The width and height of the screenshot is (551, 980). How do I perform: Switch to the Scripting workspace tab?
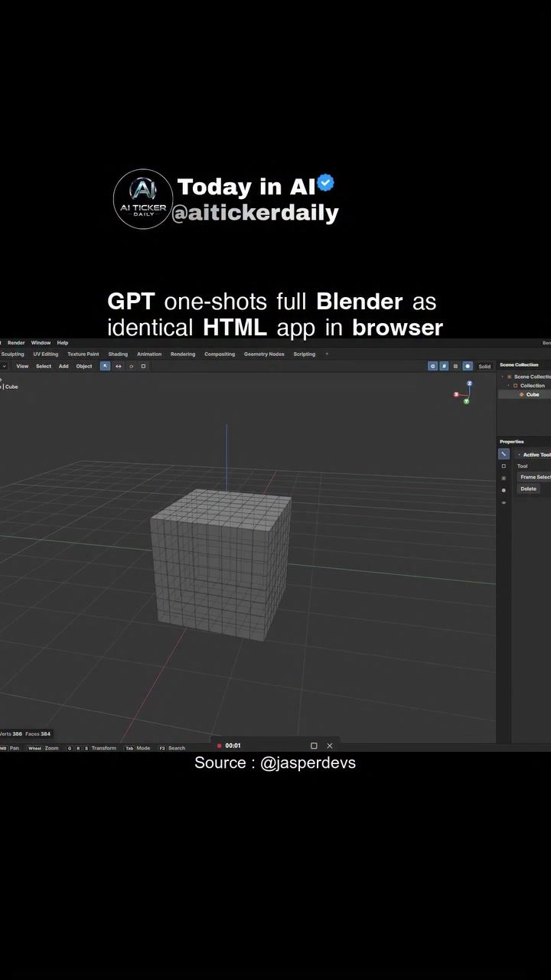pyautogui.click(x=305, y=354)
